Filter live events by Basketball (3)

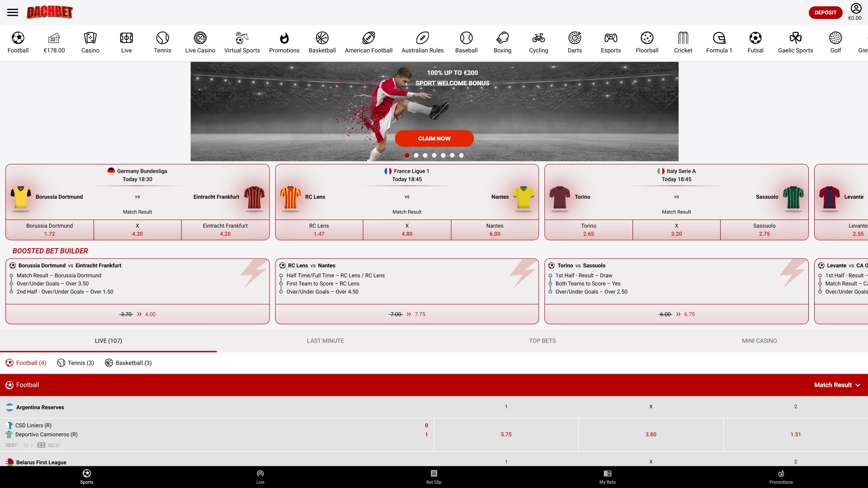(x=128, y=363)
